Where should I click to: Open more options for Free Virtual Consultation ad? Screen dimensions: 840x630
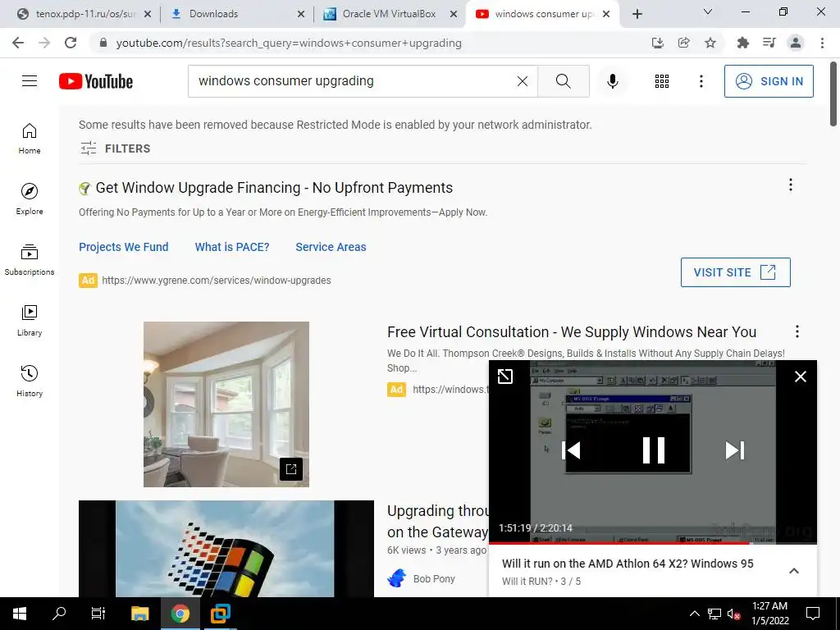point(797,331)
